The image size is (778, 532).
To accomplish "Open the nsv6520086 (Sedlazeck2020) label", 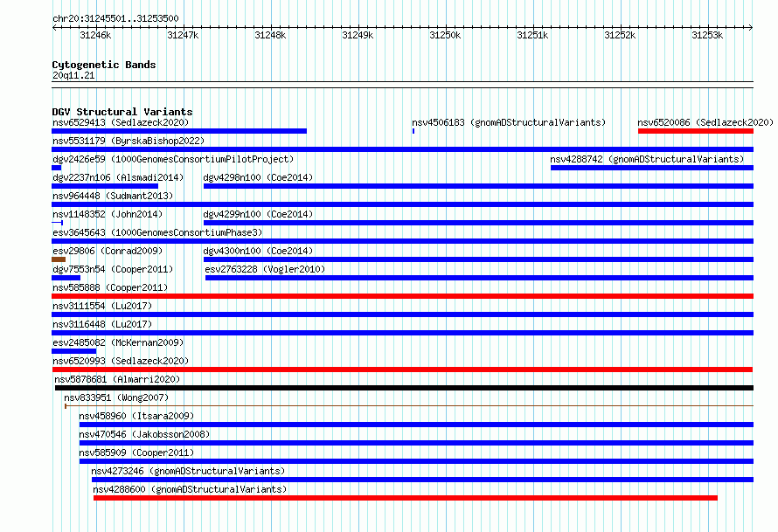I will click(705, 122).
